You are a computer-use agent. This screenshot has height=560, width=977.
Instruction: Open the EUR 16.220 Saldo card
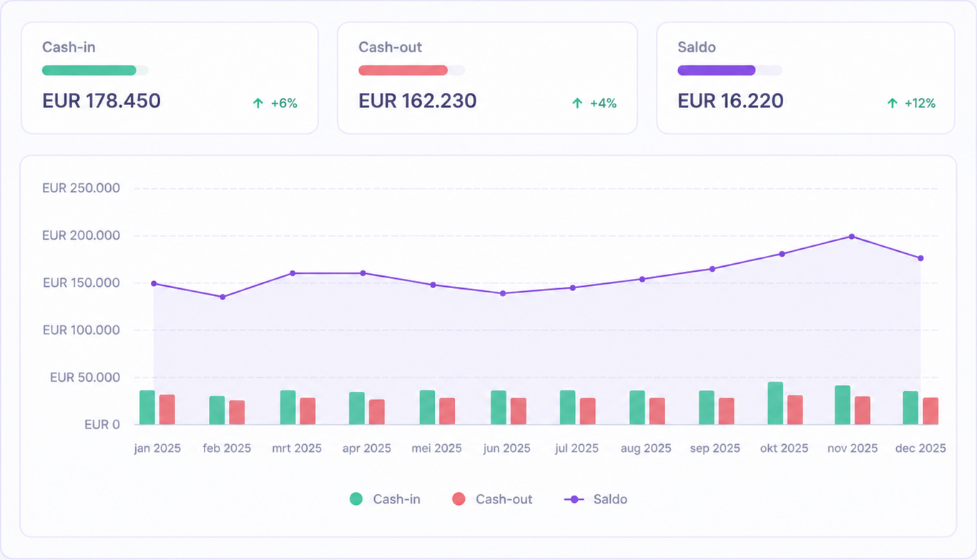[x=805, y=78]
